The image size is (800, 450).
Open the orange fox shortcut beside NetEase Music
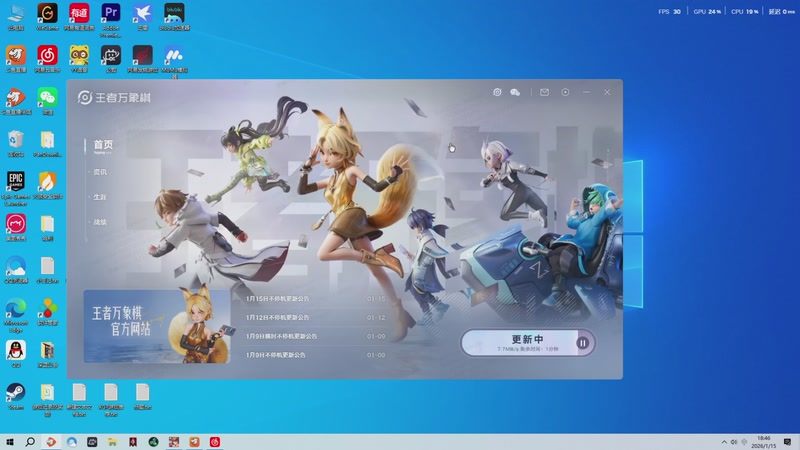click(x=16, y=59)
